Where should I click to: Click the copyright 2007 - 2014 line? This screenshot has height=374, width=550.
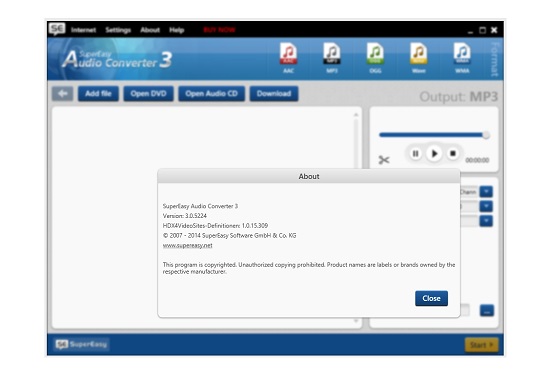pyautogui.click(x=229, y=235)
